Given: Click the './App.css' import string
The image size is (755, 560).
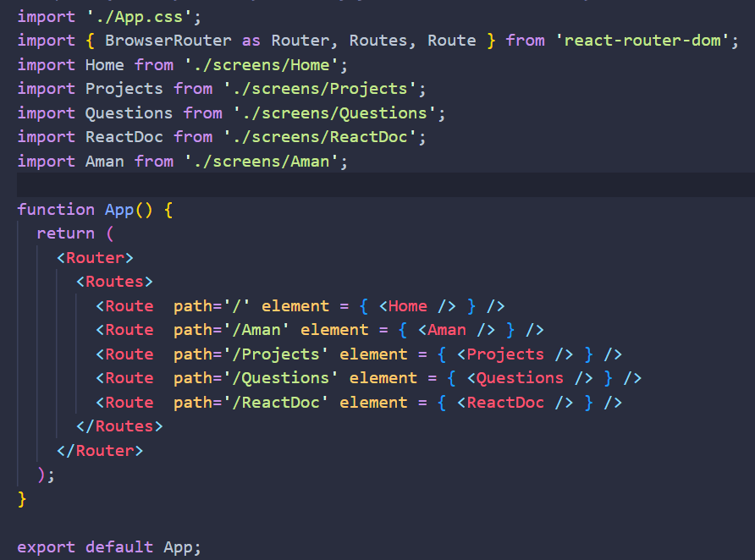Looking at the screenshot, I should (139, 17).
